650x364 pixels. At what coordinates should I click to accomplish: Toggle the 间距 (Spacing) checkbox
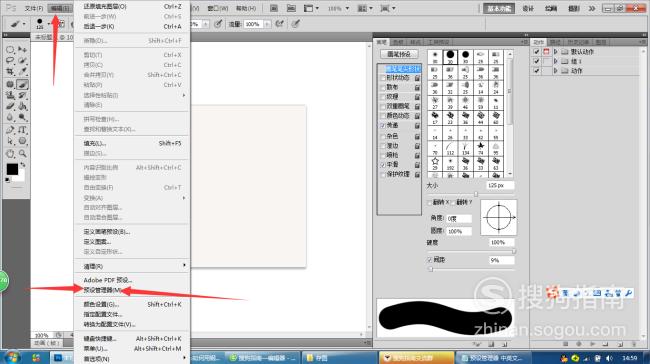point(430,260)
